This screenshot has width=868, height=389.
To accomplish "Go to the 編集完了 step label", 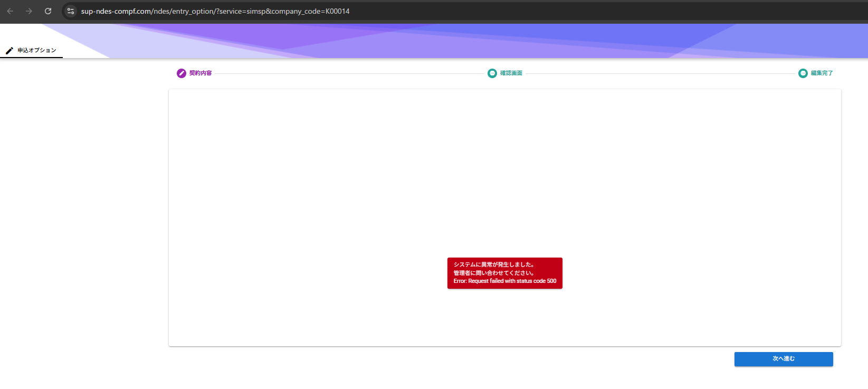I will (822, 73).
